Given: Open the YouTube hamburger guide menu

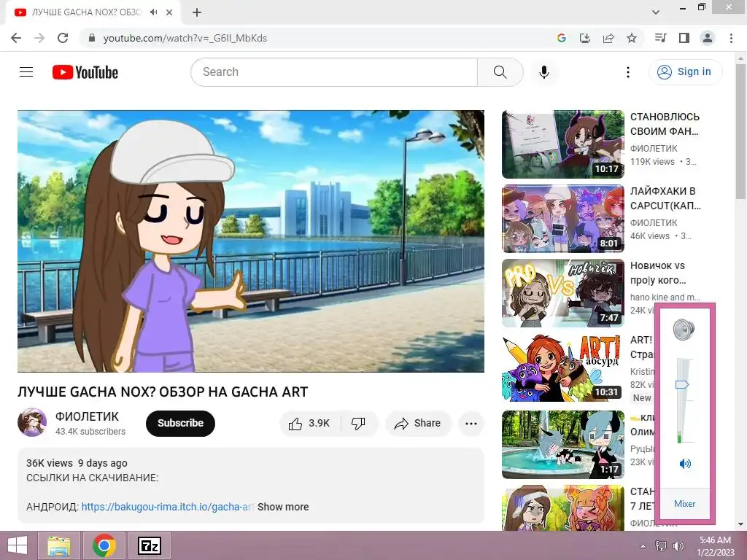Looking at the screenshot, I should click(26, 72).
